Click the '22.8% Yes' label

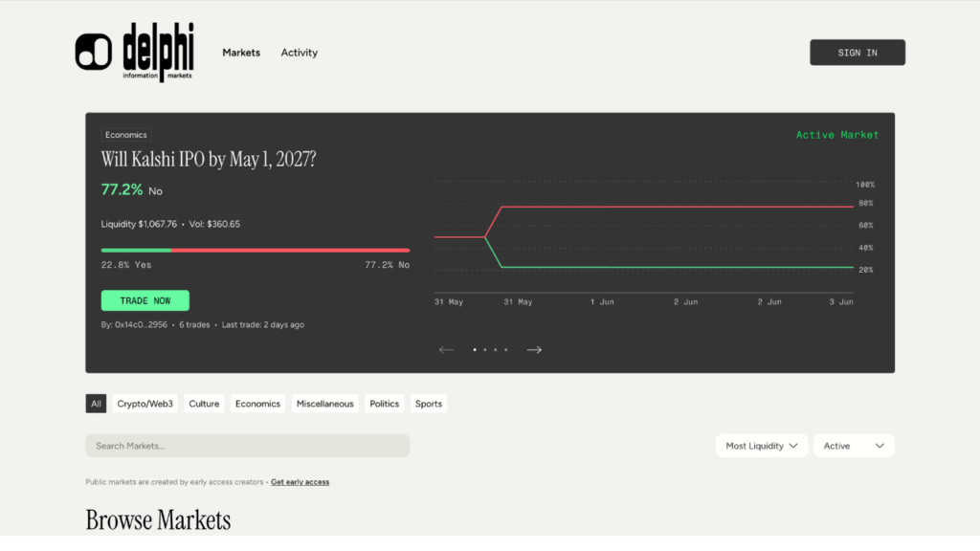(x=126, y=265)
